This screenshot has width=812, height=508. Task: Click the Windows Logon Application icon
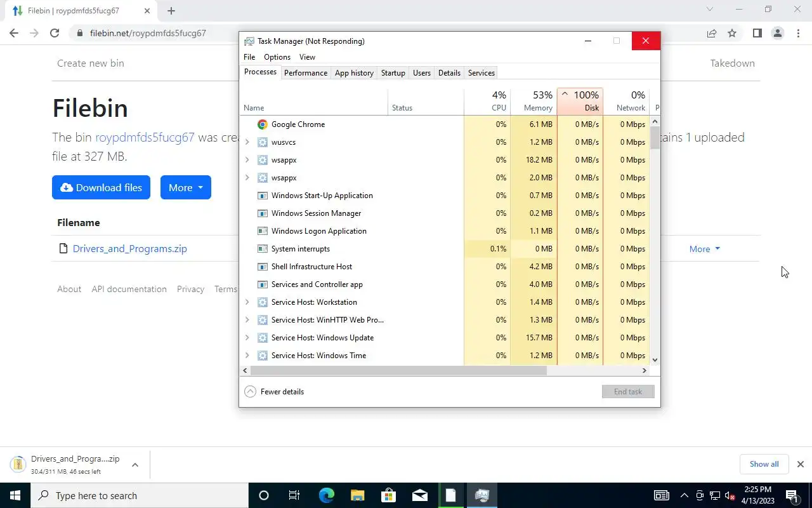[x=262, y=231]
